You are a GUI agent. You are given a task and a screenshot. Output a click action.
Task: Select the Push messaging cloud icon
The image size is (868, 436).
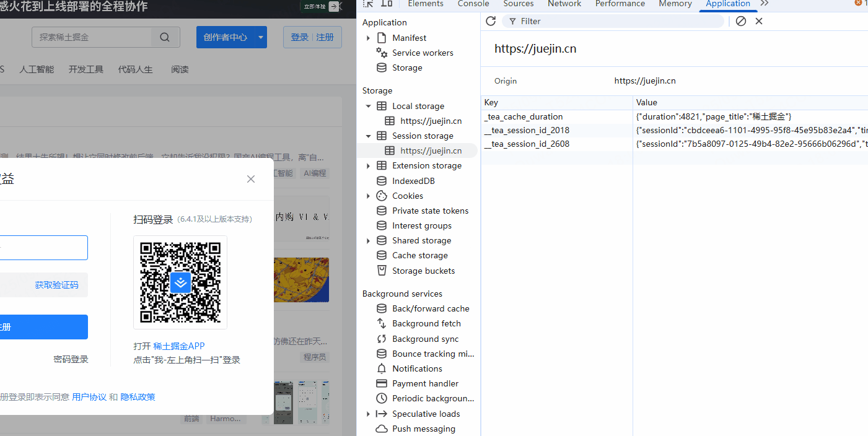tap(381, 428)
